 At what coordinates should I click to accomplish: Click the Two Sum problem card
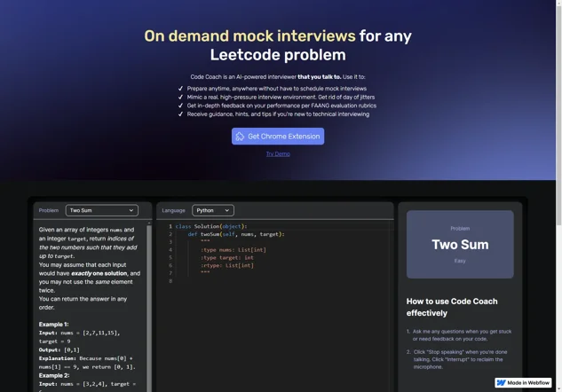(x=460, y=244)
